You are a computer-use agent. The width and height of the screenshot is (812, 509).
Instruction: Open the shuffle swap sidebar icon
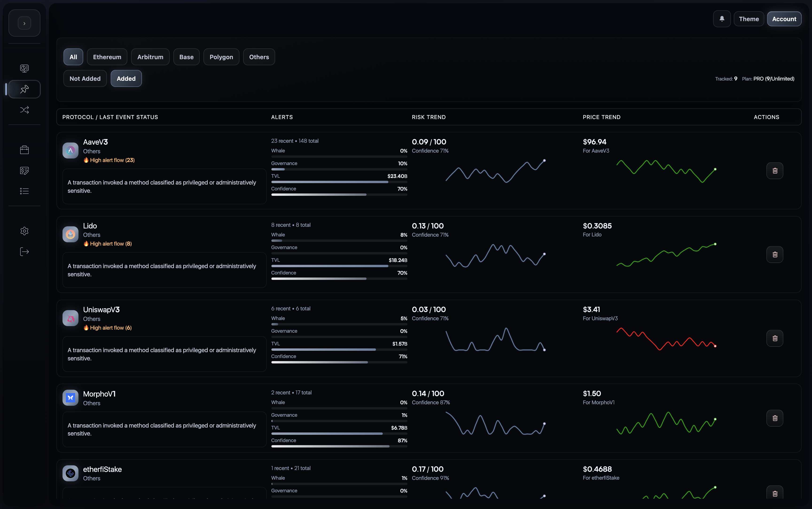(24, 110)
